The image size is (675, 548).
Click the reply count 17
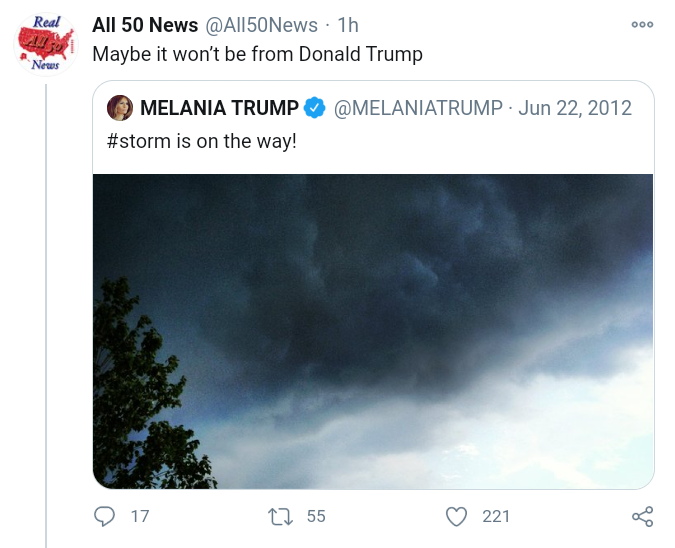coord(140,516)
